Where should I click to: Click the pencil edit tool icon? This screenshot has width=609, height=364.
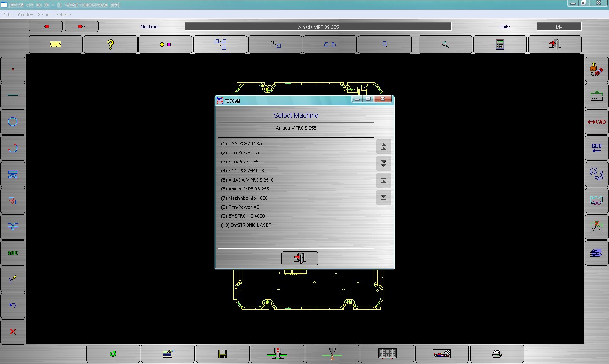point(13,279)
